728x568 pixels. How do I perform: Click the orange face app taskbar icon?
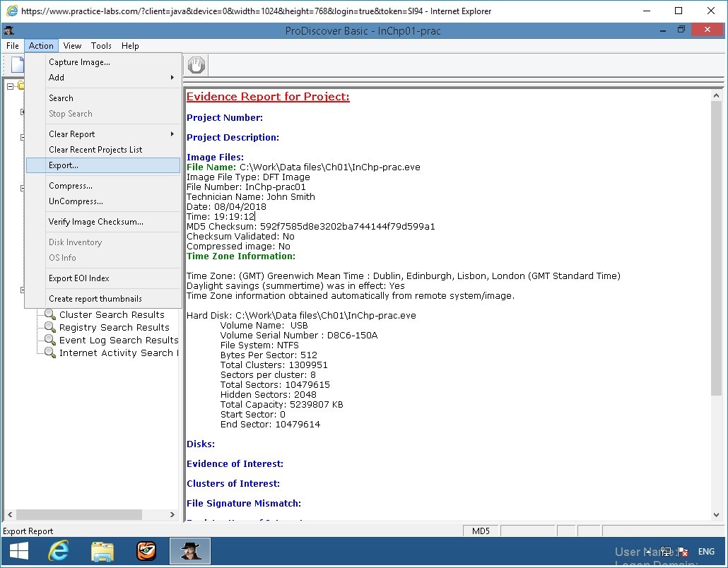coord(146,551)
